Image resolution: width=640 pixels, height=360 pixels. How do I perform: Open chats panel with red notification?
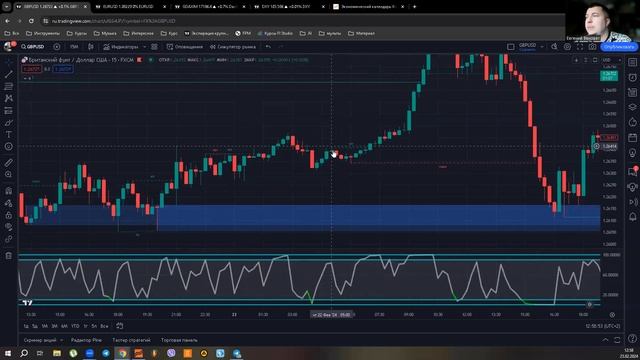[x=633, y=171]
